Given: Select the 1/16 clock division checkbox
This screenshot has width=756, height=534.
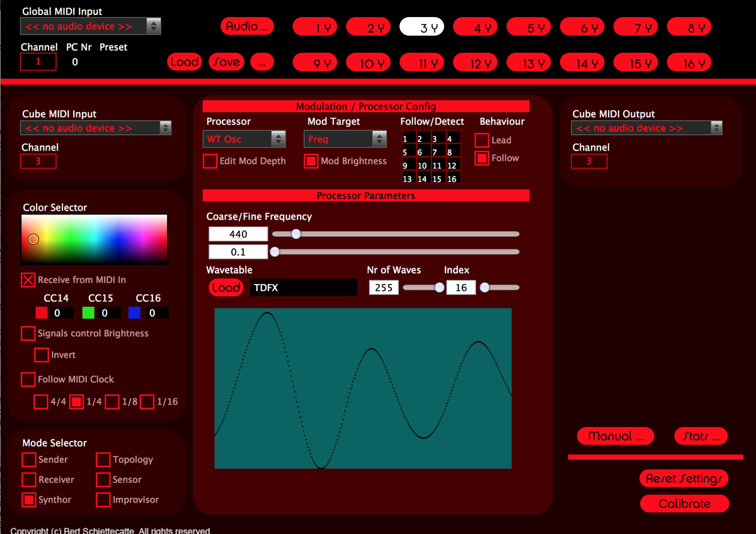Looking at the screenshot, I should pos(147,401).
